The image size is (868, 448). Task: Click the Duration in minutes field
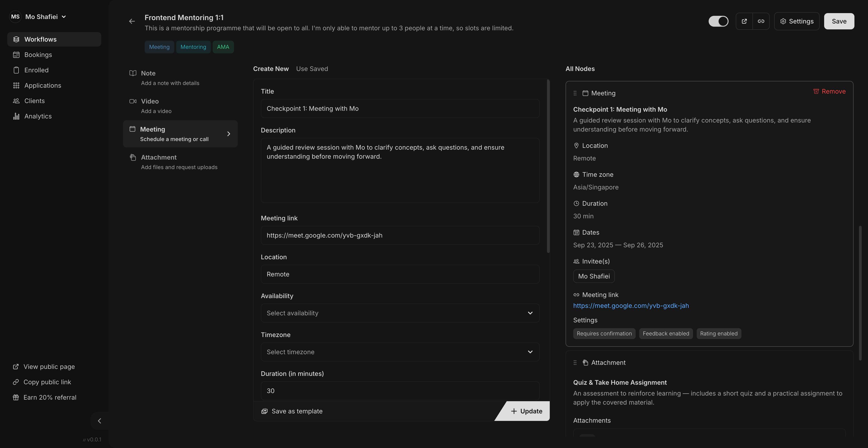(x=400, y=391)
